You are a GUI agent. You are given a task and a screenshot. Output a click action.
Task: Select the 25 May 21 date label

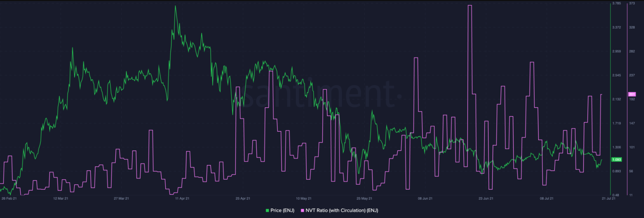click(x=364, y=199)
